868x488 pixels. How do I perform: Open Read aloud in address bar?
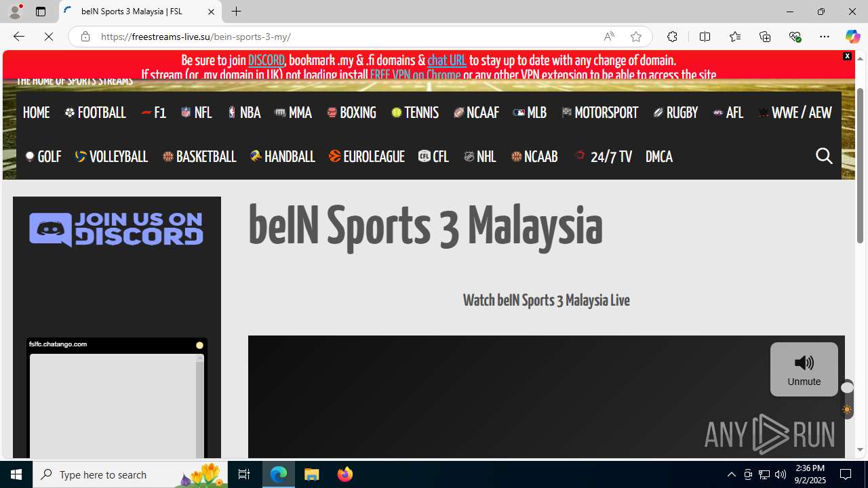click(x=609, y=37)
